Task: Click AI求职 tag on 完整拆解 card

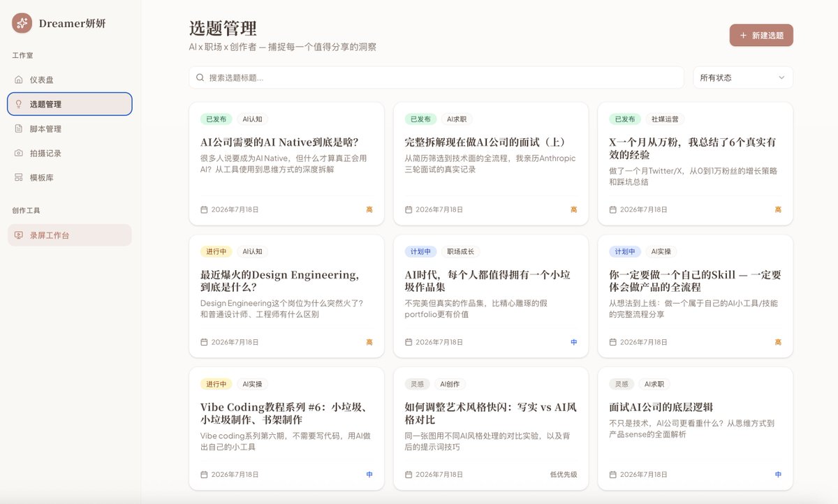Action: point(457,119)
